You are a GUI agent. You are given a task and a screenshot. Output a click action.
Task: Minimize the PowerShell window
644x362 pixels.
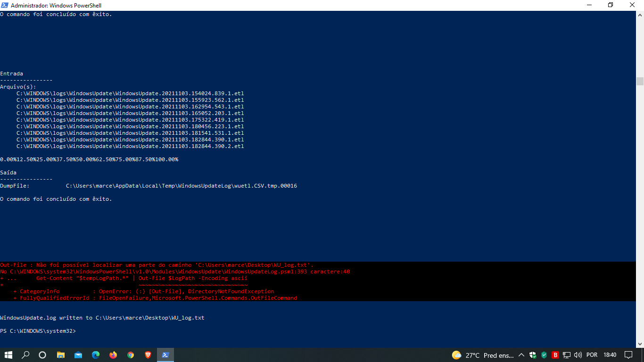click(x=589, y=5)
